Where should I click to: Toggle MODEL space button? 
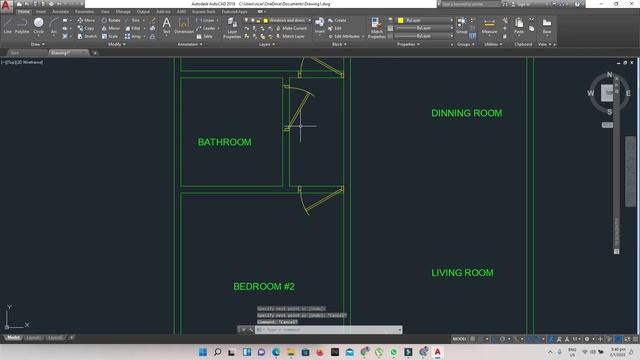459,339
